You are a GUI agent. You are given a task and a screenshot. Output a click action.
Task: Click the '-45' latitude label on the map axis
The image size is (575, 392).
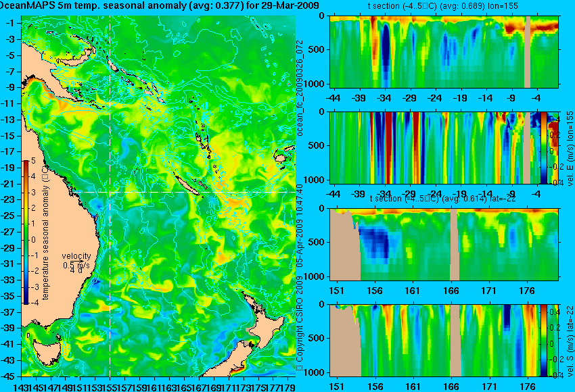coord(8,376)
